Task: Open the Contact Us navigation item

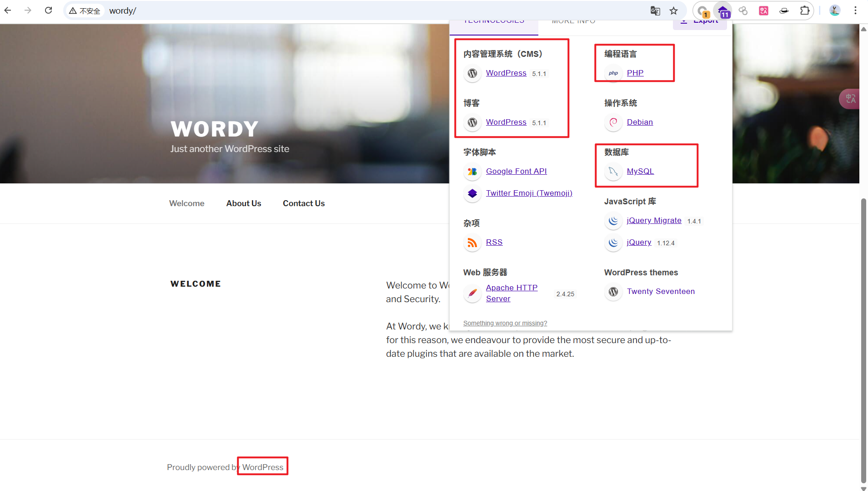Action: click(304, 203)
